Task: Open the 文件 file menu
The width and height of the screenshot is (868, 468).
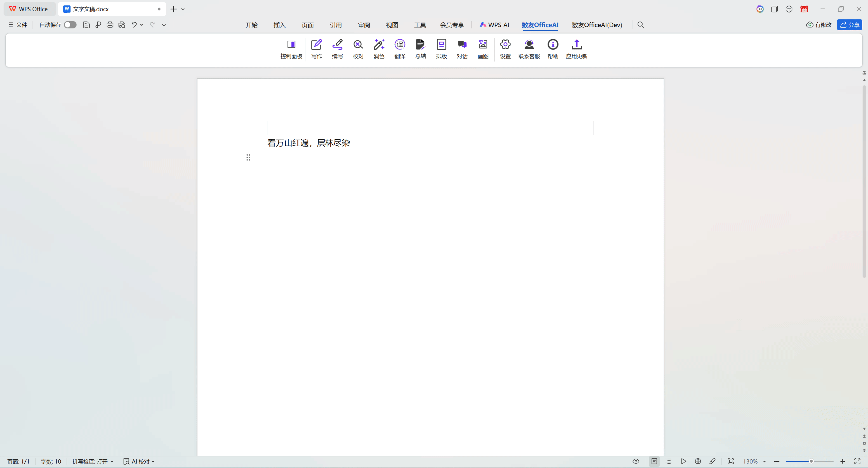Action: (18, 25)
